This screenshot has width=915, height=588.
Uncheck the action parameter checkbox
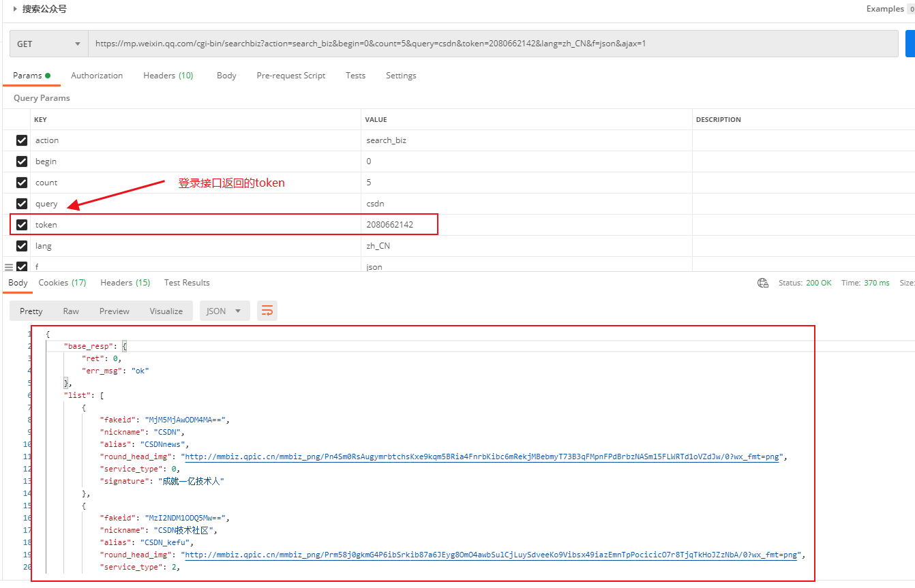22,140
